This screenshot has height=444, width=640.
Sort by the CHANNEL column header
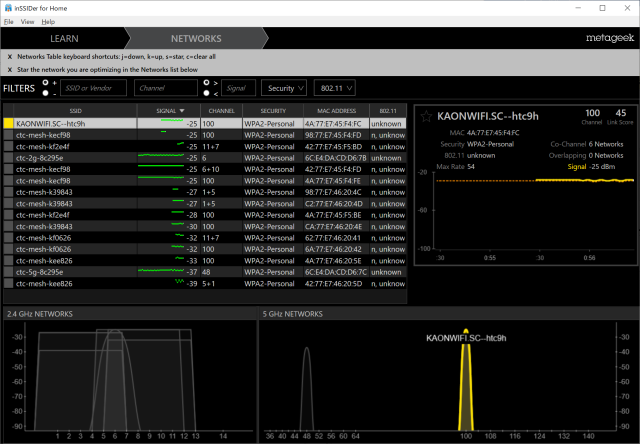coord(221,111)
